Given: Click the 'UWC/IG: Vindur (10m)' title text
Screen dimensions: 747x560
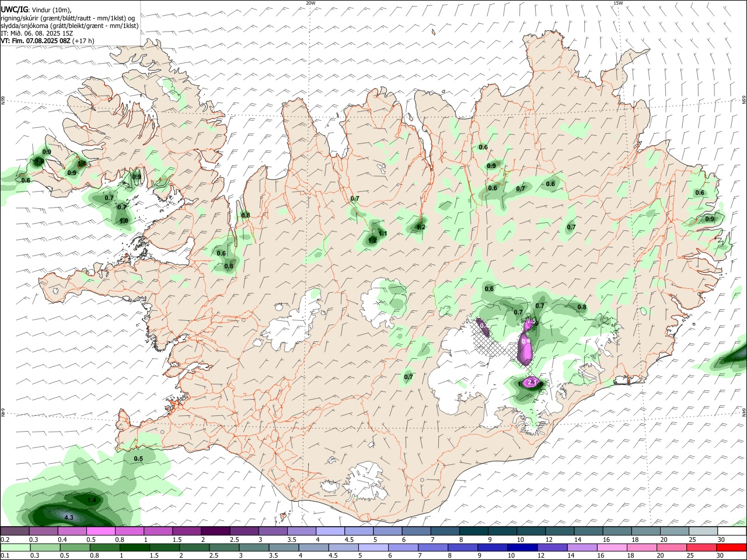Looking at the screenshot, I should [x=36, y=10].
